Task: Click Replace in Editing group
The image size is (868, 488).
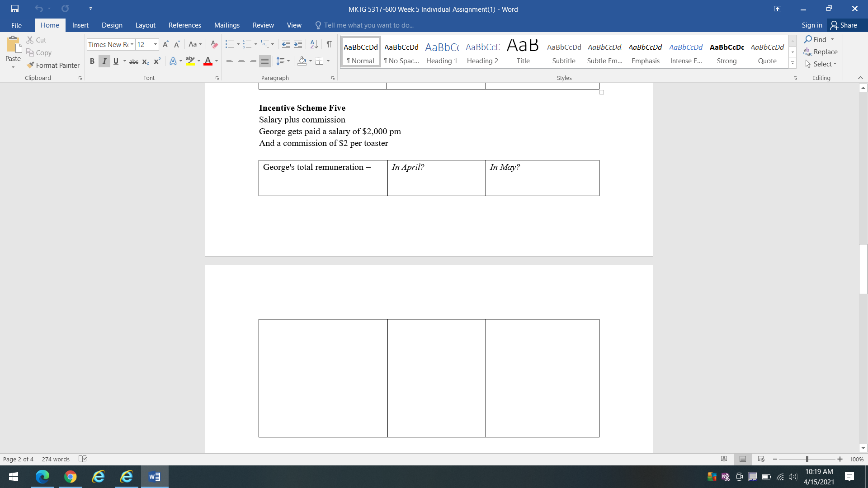Action: (821, 52)
